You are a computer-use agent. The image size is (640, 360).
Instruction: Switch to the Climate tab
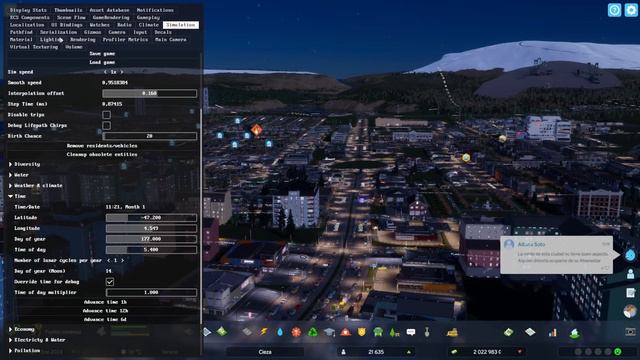click(x=149, y=25)
